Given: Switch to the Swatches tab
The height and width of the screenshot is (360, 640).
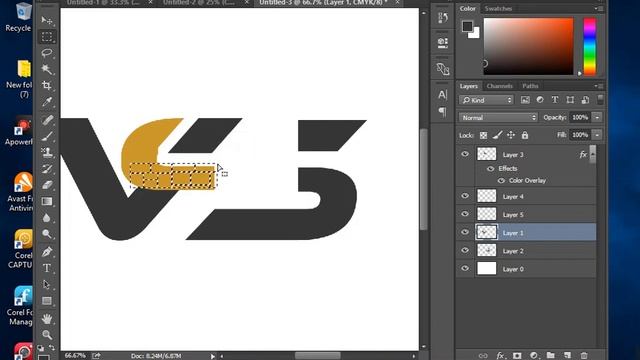Looking at the screenshot, I should pos(498,9).
